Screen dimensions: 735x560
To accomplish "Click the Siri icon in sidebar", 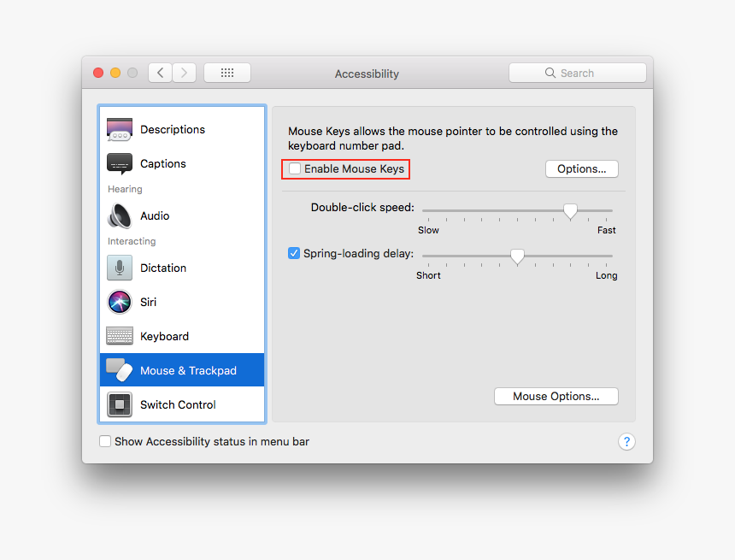I will (120, 302).
